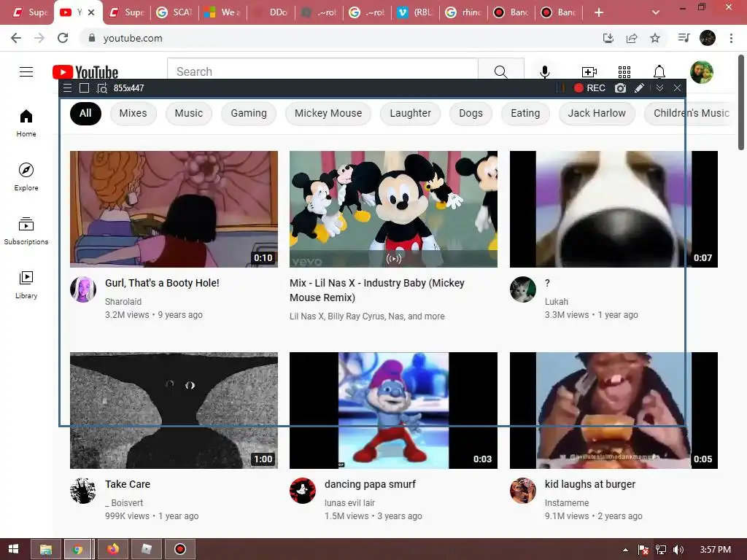Click the search magnifier button

click(x=500, y=71)
